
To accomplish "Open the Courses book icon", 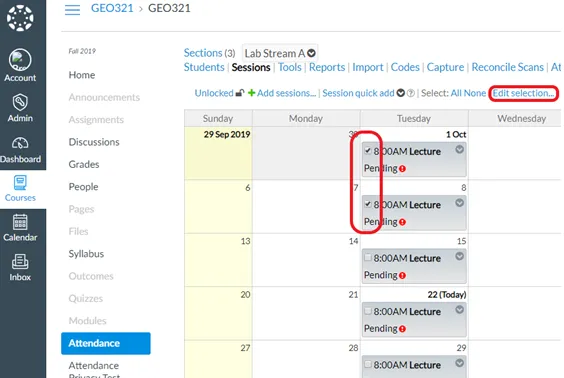I will pyautogui.click(x=20, y=183).
